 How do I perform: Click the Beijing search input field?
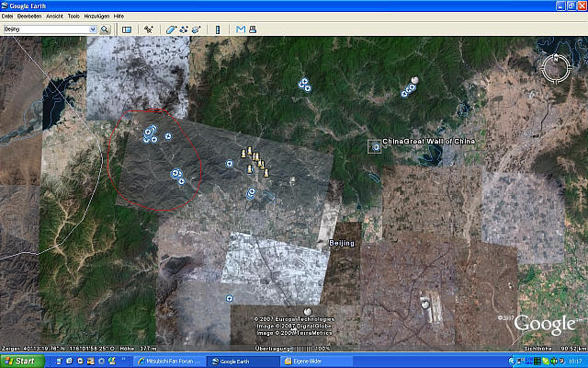click(x=46, y=29)
